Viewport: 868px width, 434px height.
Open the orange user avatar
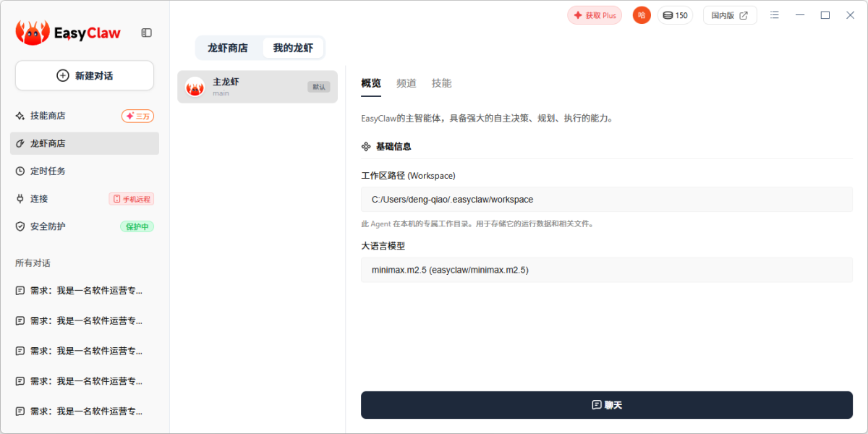click(642, 15)
